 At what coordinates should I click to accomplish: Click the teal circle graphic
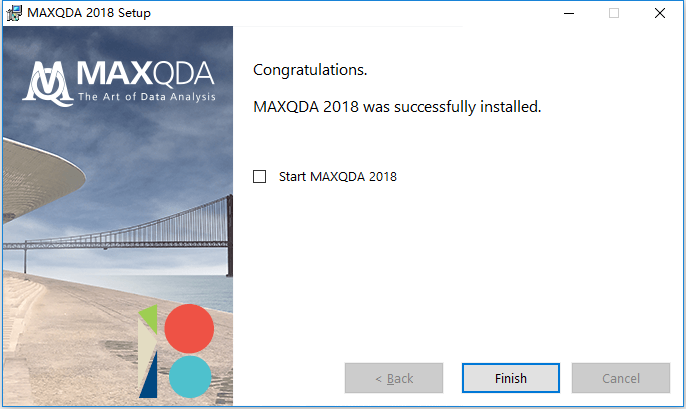click(190, 377)
